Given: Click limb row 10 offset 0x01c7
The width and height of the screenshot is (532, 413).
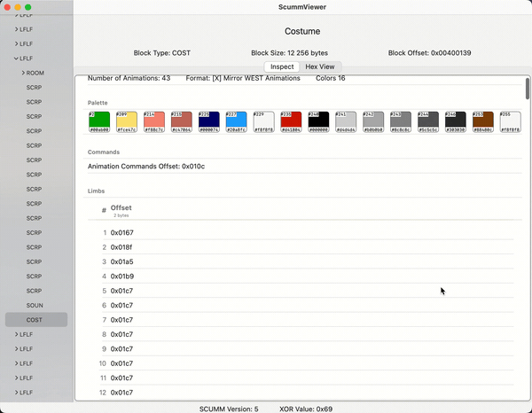Looking at the screenshot, I should [x=121, y=363].
